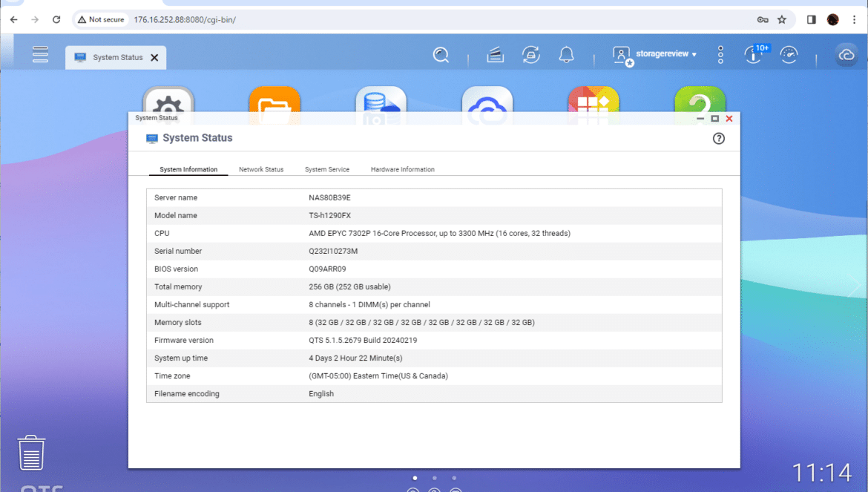The width and height of the screenshot is (868, 492).
Task: Switch to the Hardware Information tab
Action: 402,169
